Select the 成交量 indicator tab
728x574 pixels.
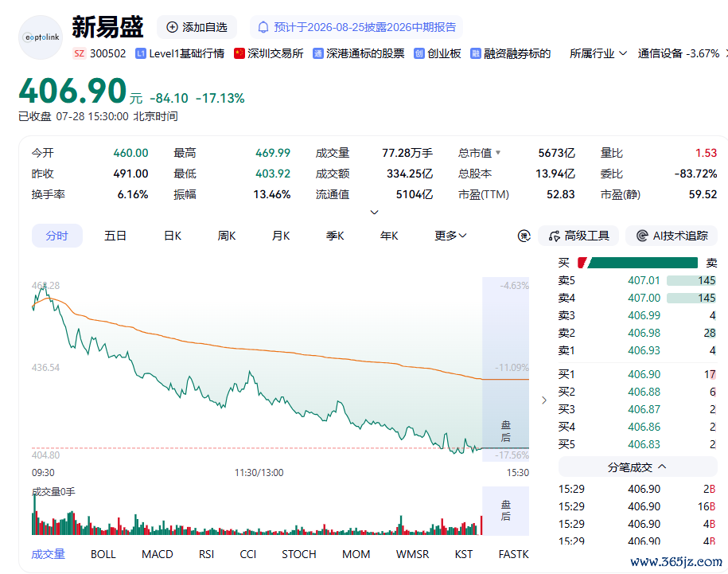(x=49, y=554)
